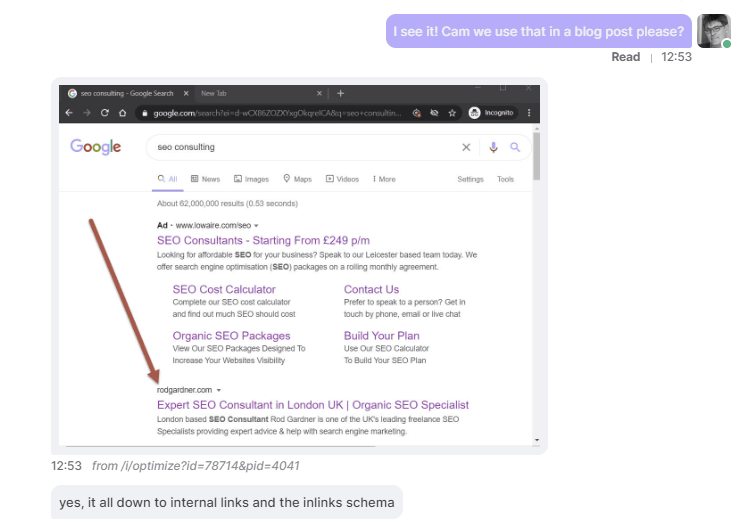Open the Contact Us sitelink
742x519 pixels.
pos(371,290)
